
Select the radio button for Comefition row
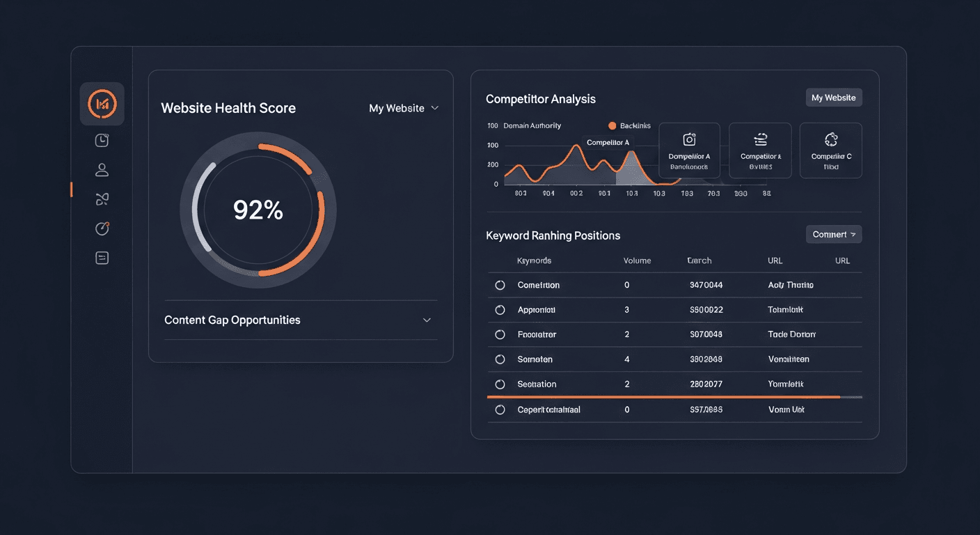click(x=500, y=285)
